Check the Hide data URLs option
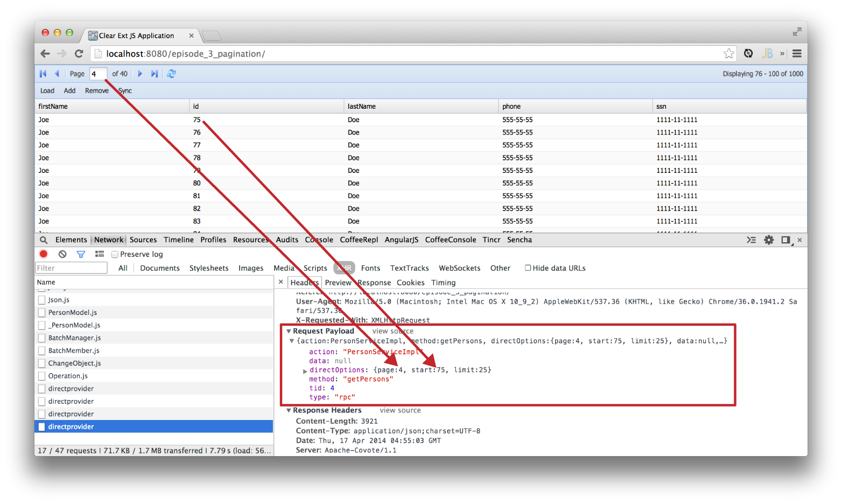Screen dimensions: 842x504 [x=528, y=268]
